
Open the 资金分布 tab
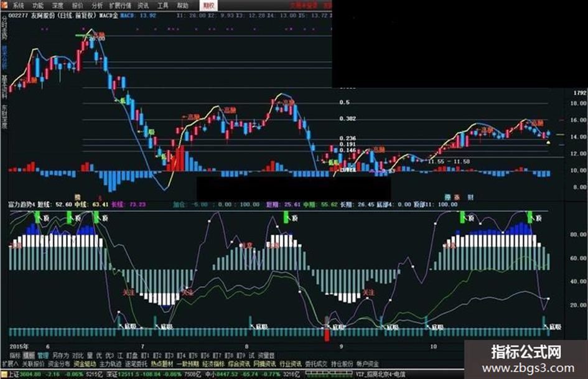[x=59, y=363]
